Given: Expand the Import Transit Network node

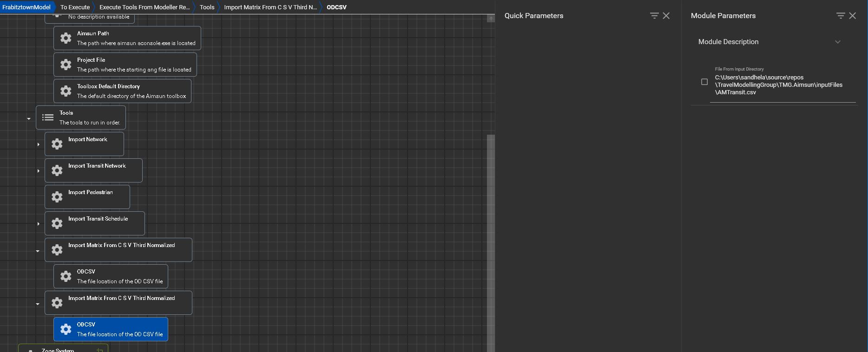Looking at the screenshot, I should tap(38, 171).
